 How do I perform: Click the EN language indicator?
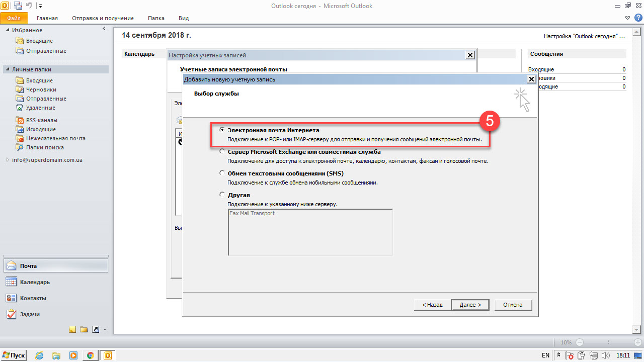click(x=546, y=355)
